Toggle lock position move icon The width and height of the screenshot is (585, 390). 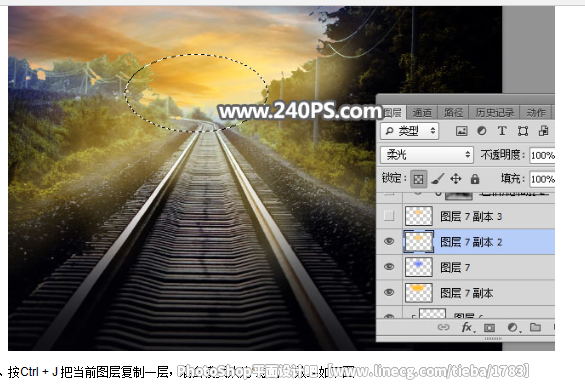(x=456, y=179)
